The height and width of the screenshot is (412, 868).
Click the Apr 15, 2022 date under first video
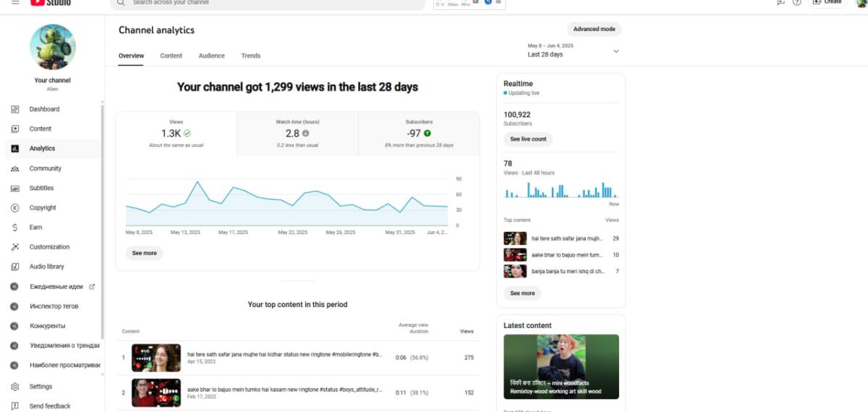tap(201, 361)
